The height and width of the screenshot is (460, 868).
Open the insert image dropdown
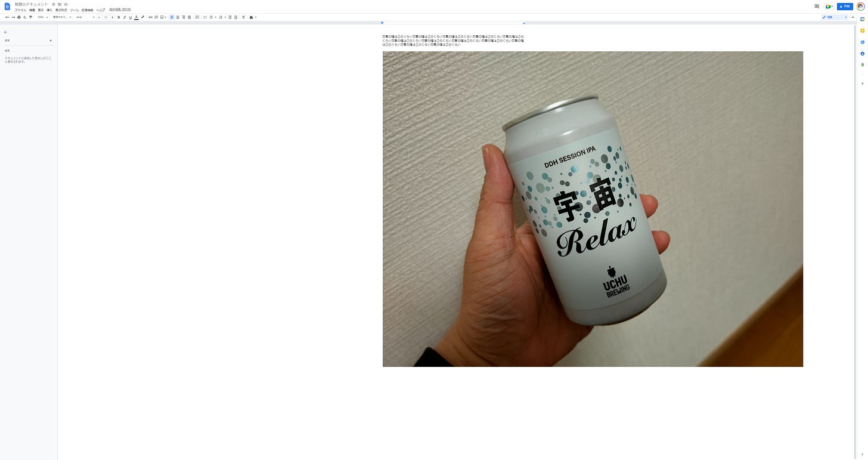coord(163,17)
